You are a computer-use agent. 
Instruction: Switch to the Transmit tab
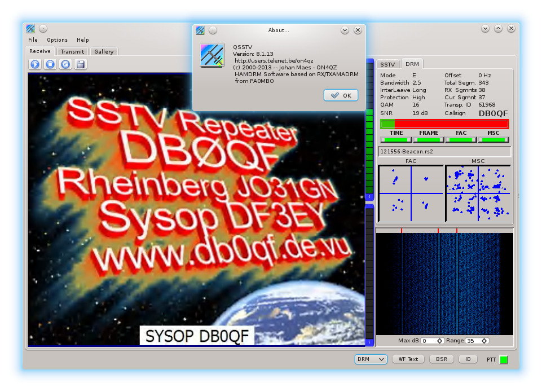[x=72, y=51]
